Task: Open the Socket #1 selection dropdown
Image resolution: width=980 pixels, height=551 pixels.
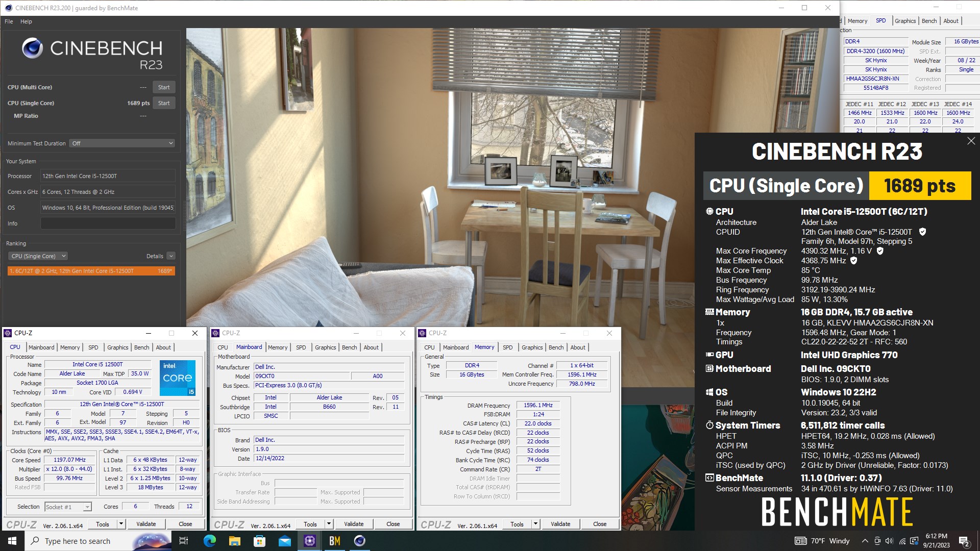Action: [68, 507]
